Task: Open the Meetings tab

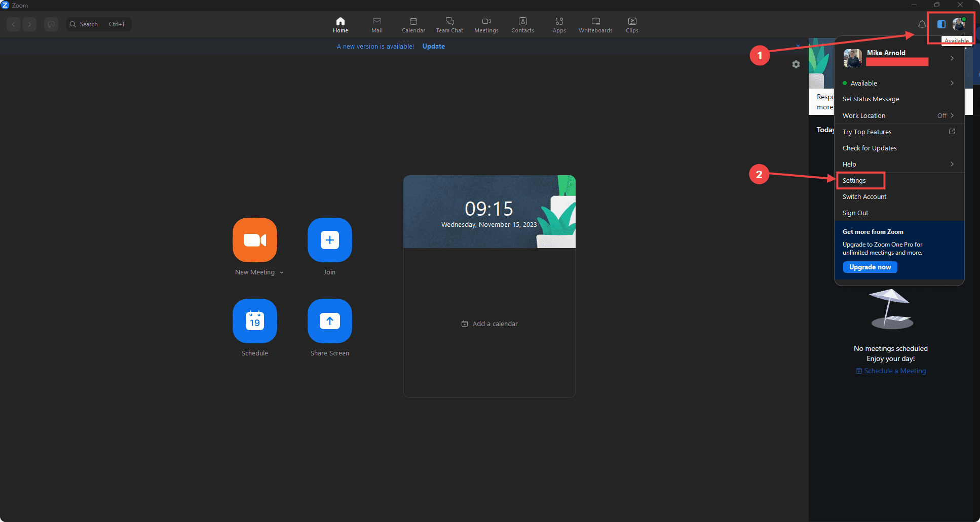Action: (486, 24)
